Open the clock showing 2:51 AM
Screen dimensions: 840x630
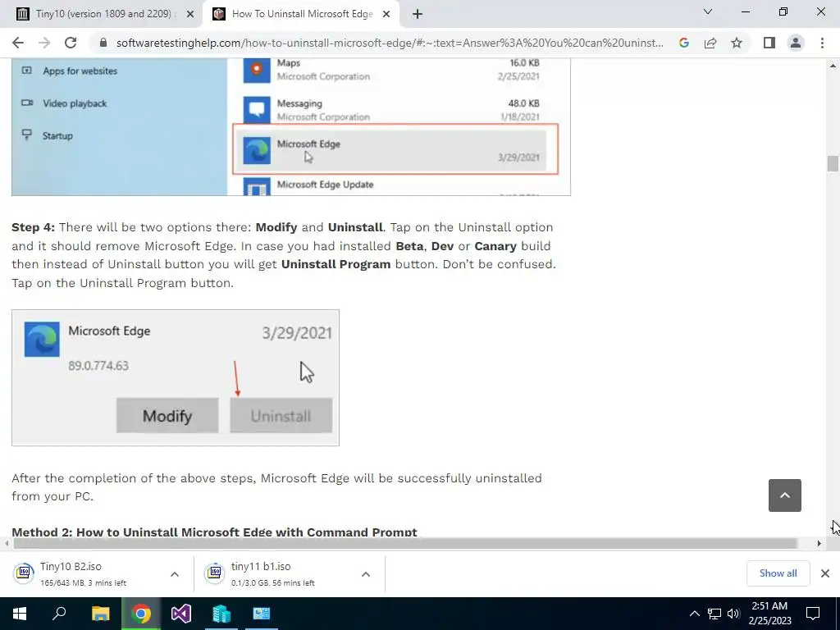pos(769,614)
